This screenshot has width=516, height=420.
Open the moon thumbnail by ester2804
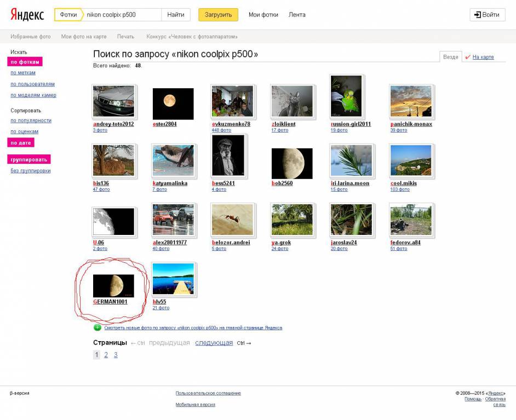173,103
